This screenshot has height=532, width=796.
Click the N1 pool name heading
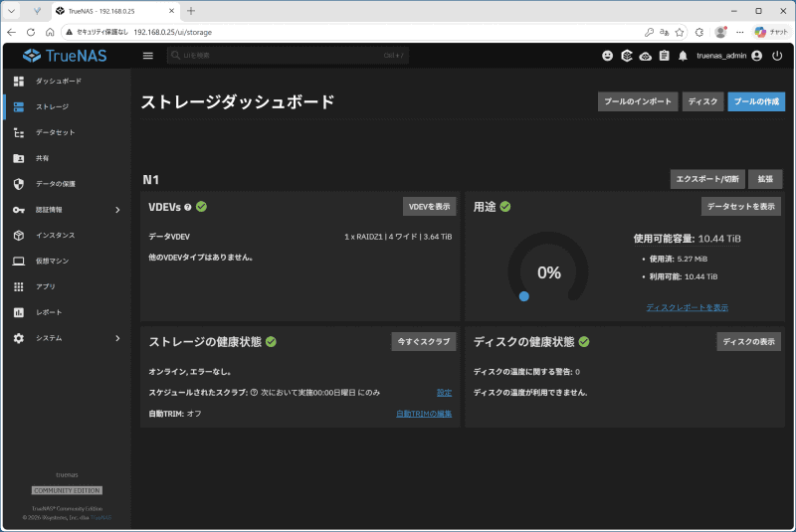pos(151,180)
